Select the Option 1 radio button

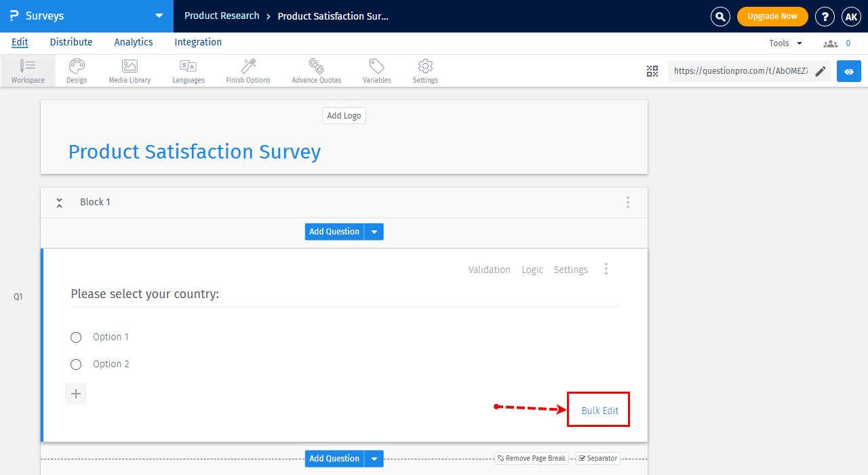pos(76,337)
